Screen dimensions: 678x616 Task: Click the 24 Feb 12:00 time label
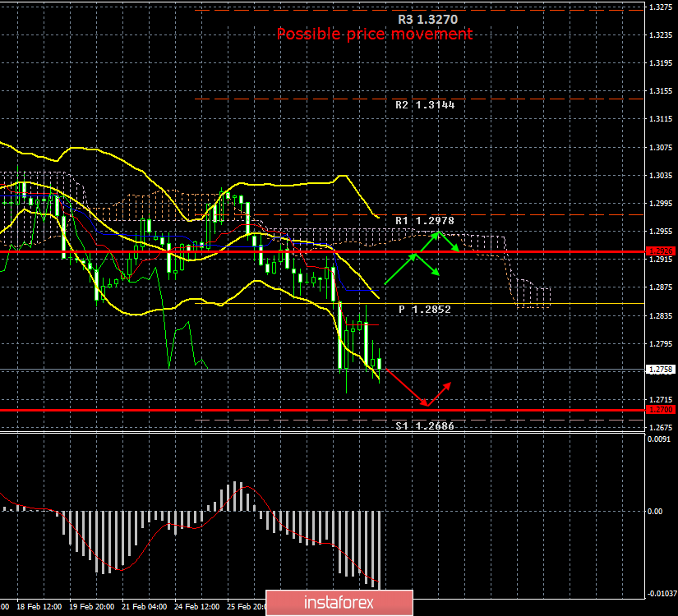point(196,607)
